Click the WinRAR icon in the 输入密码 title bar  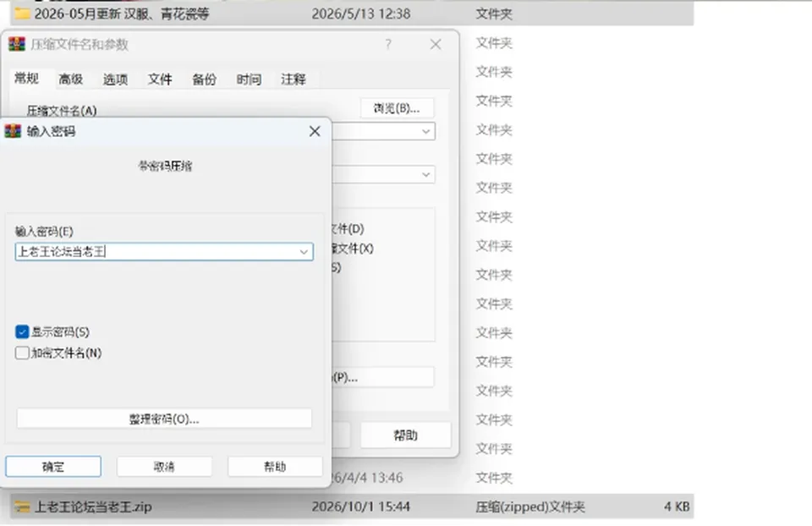13,132
